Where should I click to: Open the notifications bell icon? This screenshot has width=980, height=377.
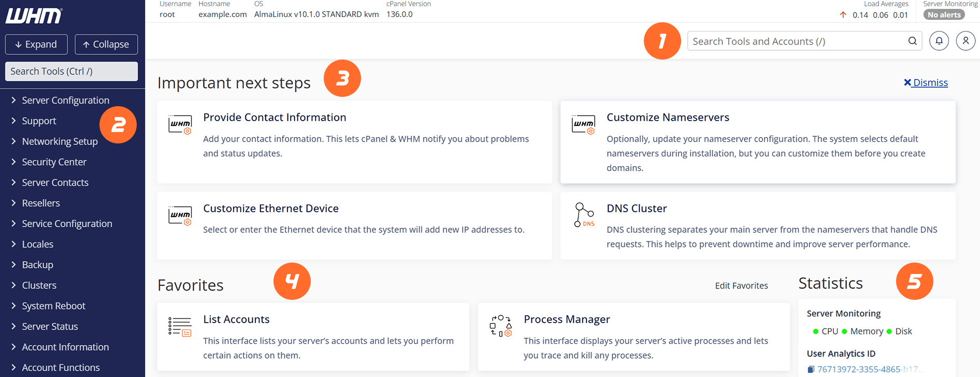click(939, 41)
